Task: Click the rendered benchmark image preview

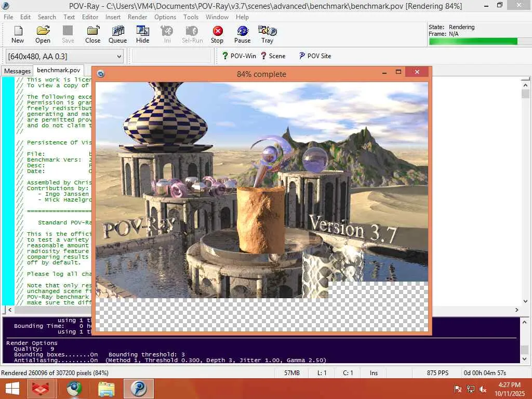Action: point(262,207)
